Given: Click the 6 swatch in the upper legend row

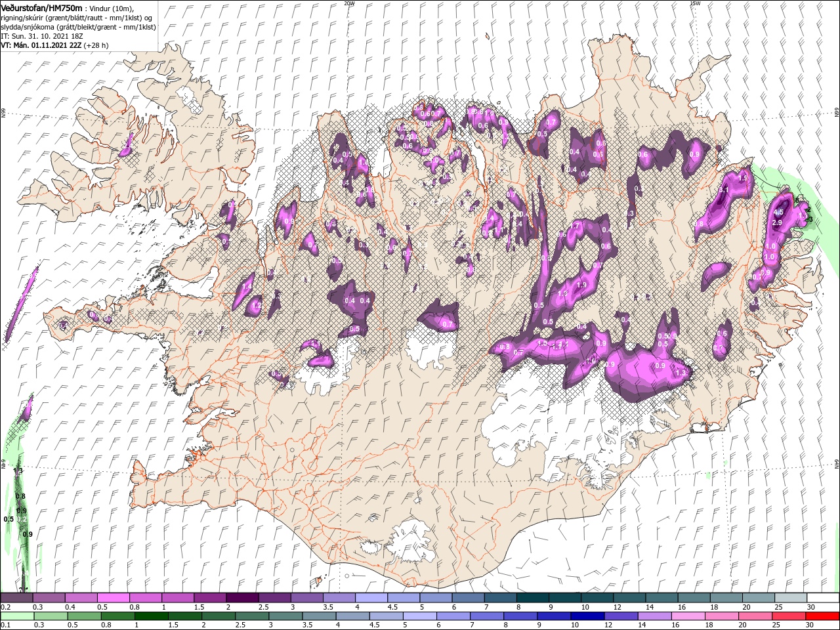Looking at the screenshot, I should [467, 598].
